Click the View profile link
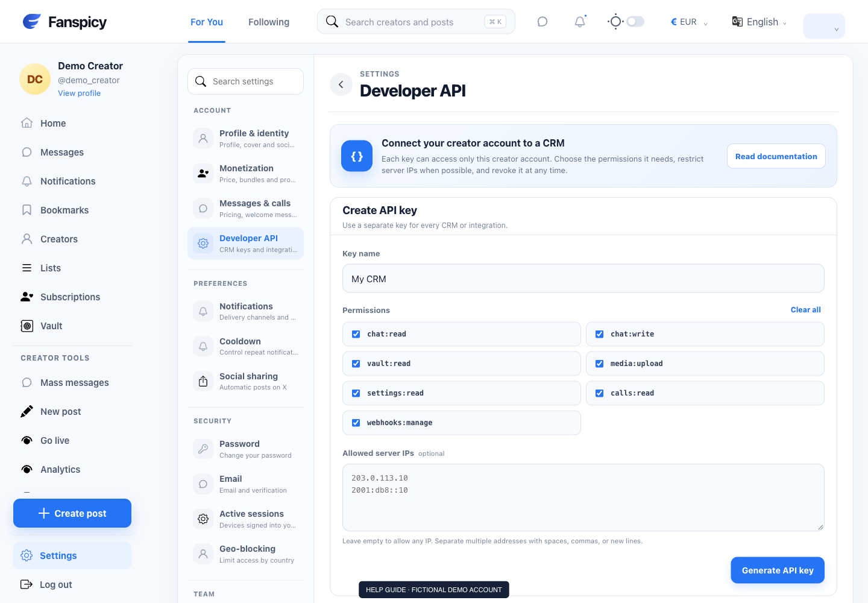 click(x=80, y=93)
